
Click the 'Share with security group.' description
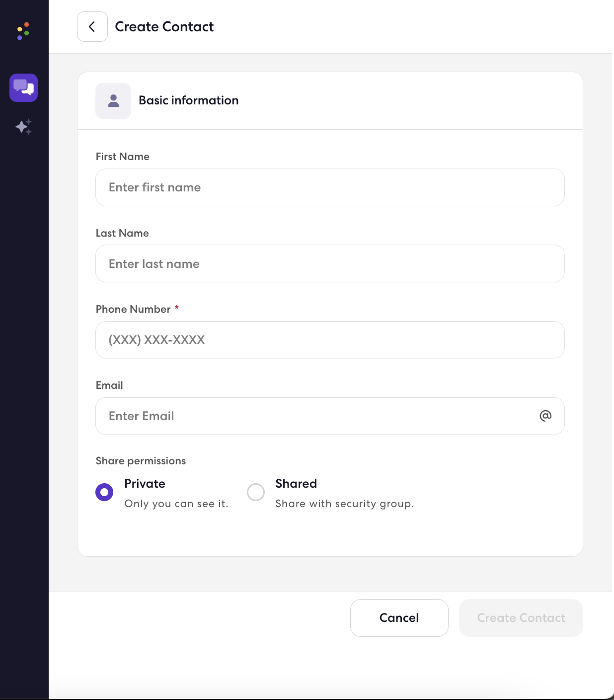[x=345, y=504]
